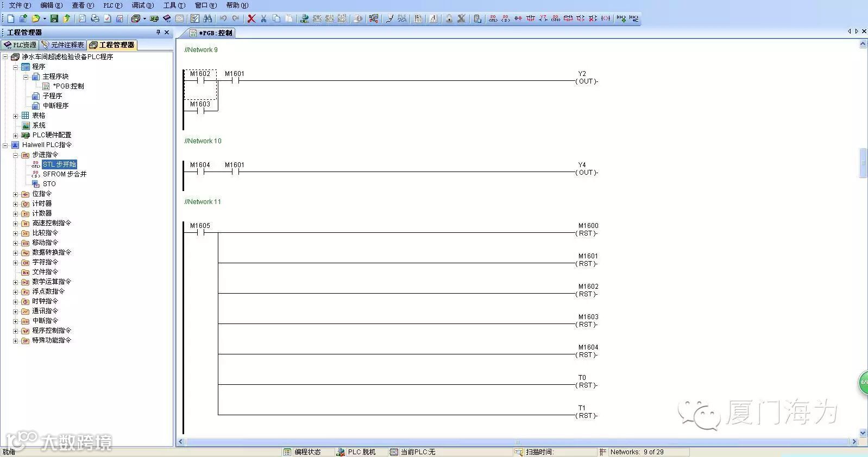Expand the 位指令 instruction group
Screen dimensions: 868x457
[16, 194]
